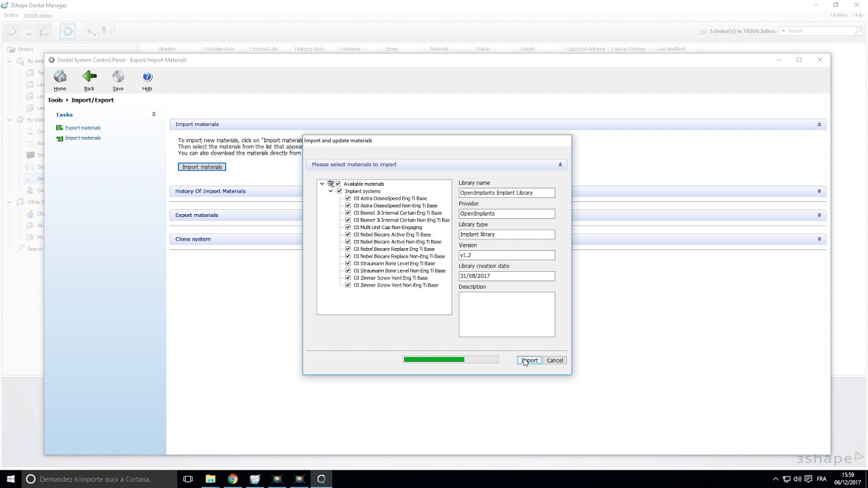The image size is (868, 488).
Task: Open the Search dropdown in Dental Manager
Action: [x=783, y=31]
